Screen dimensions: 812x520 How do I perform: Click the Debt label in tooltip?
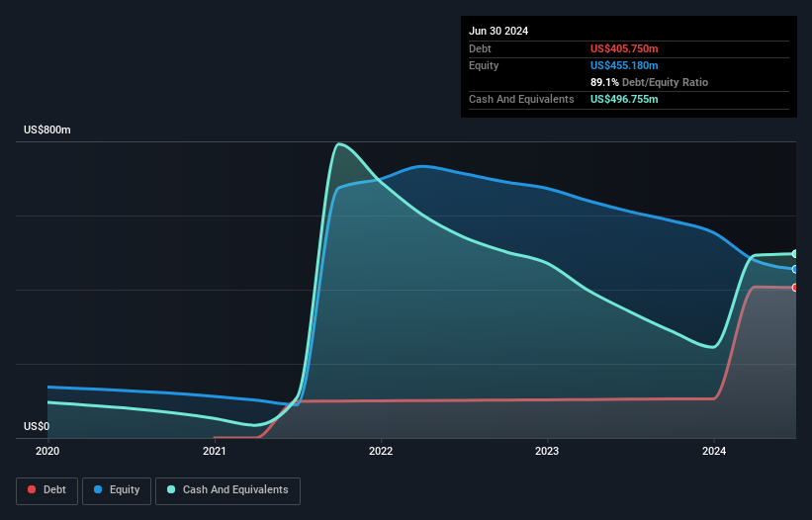[x=480, y=48]
